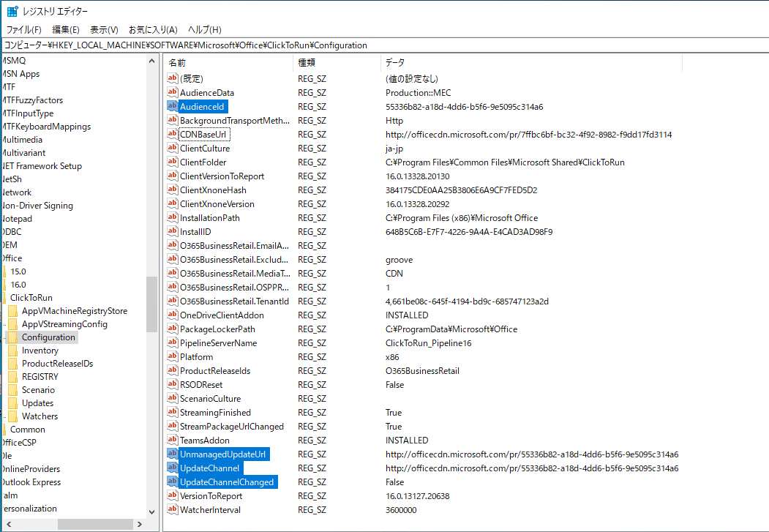Viewport: 769px width, 532px height.
Task: Click the tree pane scroll up arrow
Action: coord(151,61)
